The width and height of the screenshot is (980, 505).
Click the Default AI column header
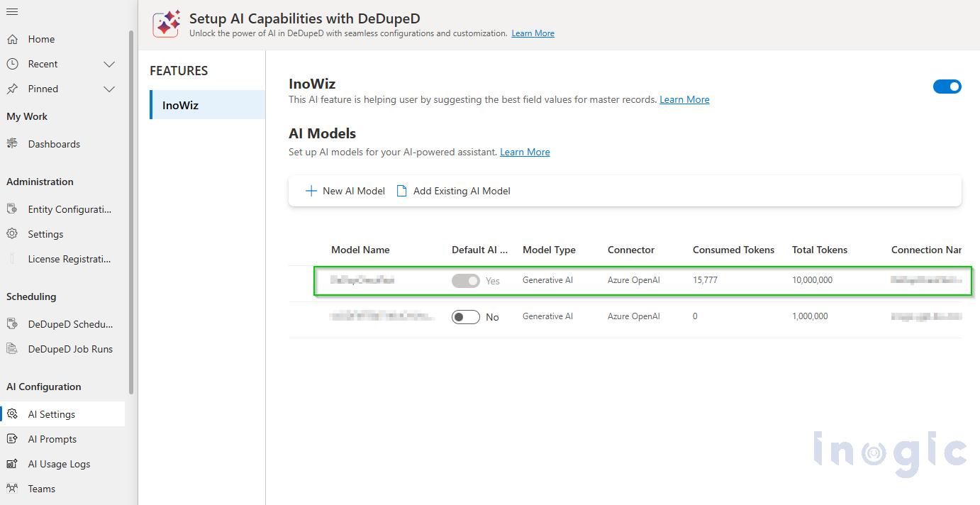pos(480,250)
